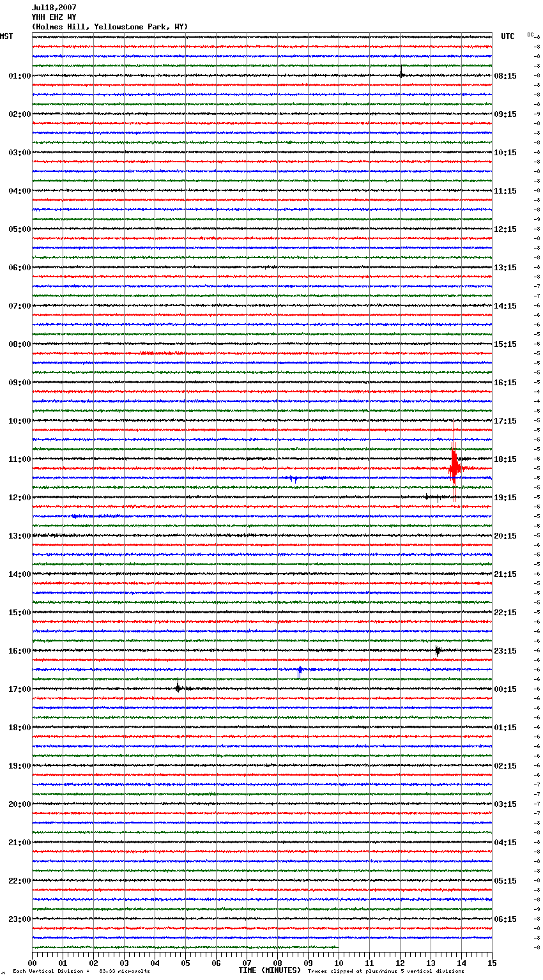Click the DC column heading
Viewport: 543px width, 980px height.
tap(530, 34)
